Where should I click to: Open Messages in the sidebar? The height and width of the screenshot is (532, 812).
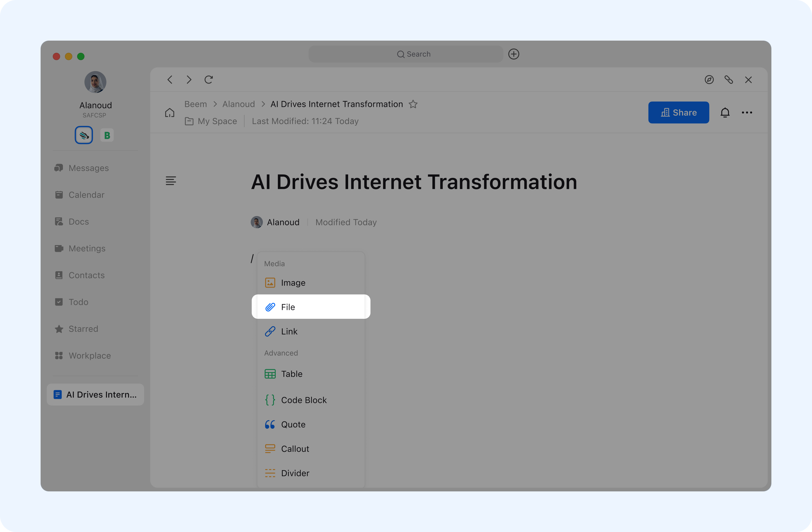tap(88, 168)
